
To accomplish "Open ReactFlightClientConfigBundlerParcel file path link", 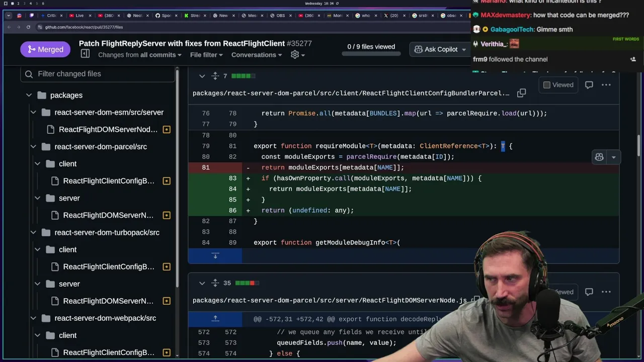I will [x=351, y=93].
